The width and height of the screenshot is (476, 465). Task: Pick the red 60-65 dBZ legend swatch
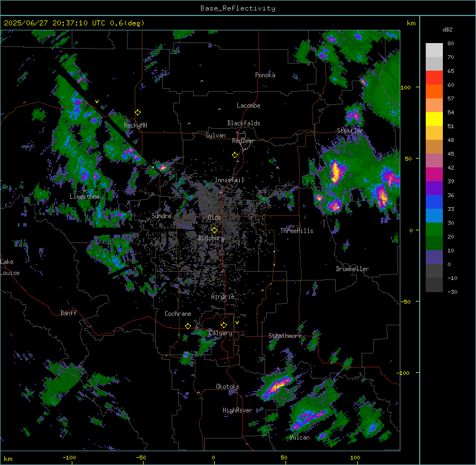[434, 78]
